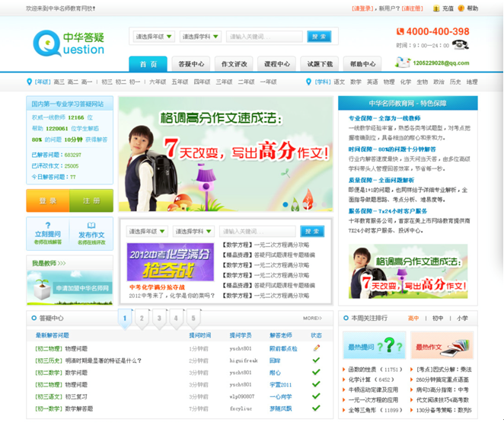
Task: Select 高中 in weekly ranking filter
Action: 413,319
